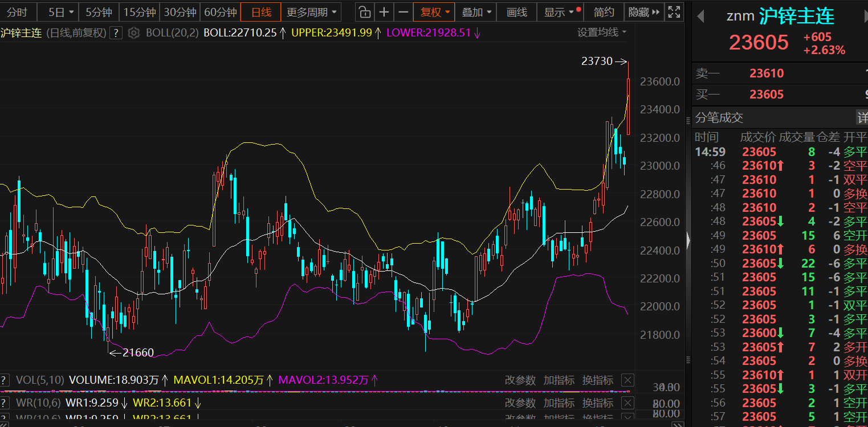Image resolution: width=868 pixels, height=427 pixels.
Task: Open the 复权 dropdown
Action: click(435, 12)
